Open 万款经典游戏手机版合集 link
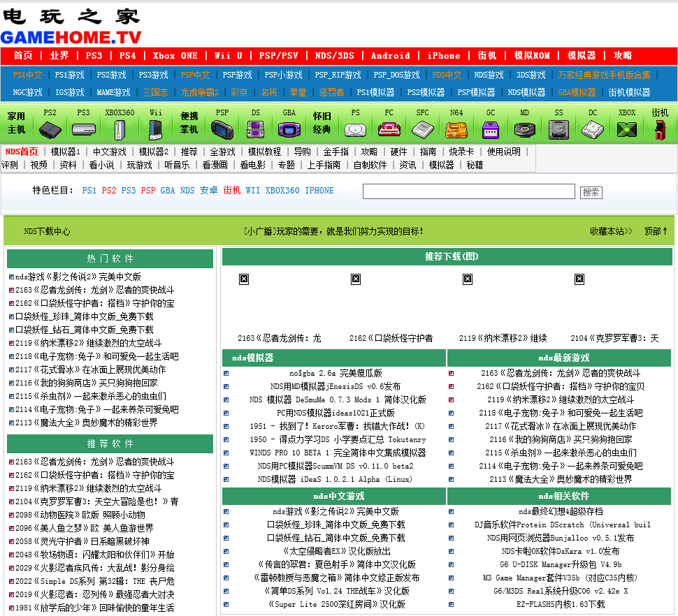The image size is (678, 616). coord(604,75)
